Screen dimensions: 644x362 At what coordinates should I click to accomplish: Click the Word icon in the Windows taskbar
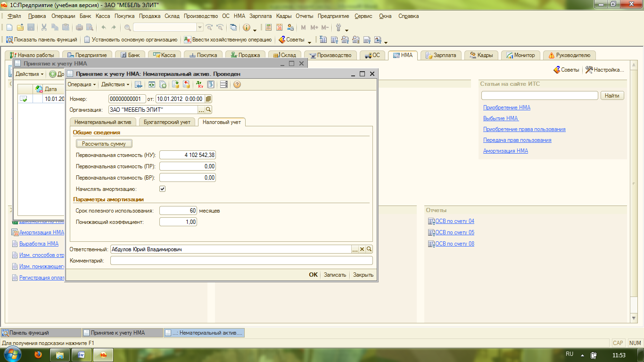point(81,354)
